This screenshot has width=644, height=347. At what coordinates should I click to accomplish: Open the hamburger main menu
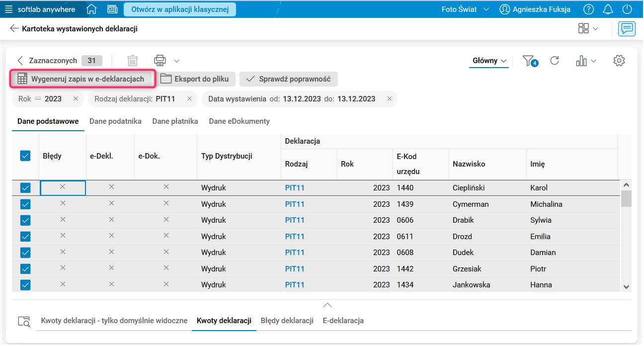(8, 9)
